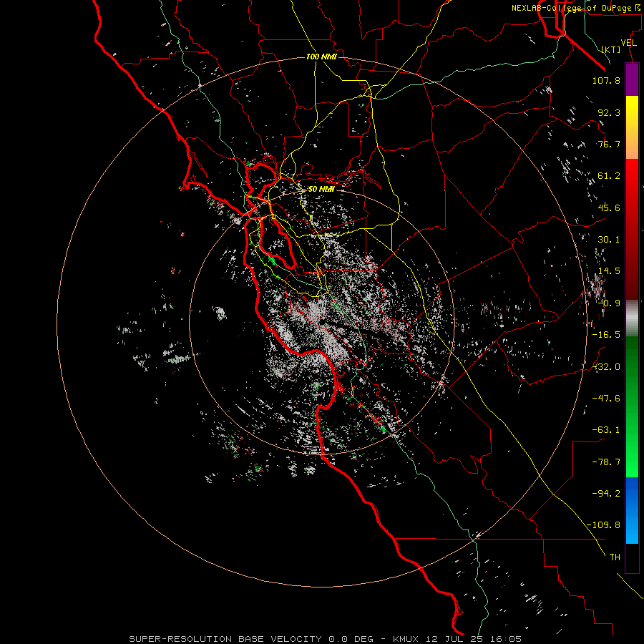Click the -109.8 velocity scale value
The image size is (644, 644).
[603, 525]
